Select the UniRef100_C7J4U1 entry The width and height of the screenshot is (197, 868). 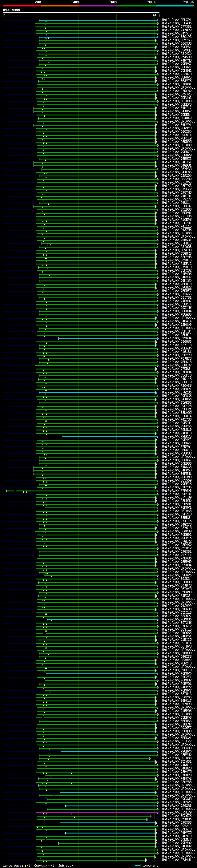[176, 860]
